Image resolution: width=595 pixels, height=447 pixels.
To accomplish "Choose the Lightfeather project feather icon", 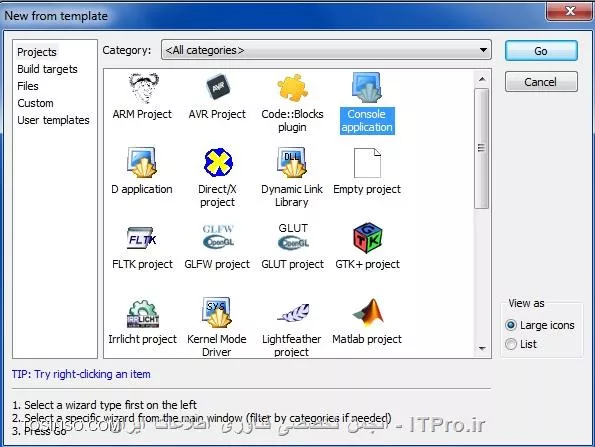I will pos(293,313).
